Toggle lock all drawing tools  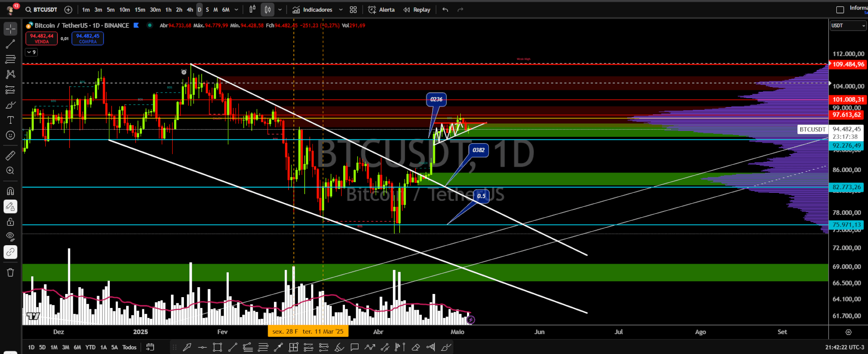[x=10, y=222]
